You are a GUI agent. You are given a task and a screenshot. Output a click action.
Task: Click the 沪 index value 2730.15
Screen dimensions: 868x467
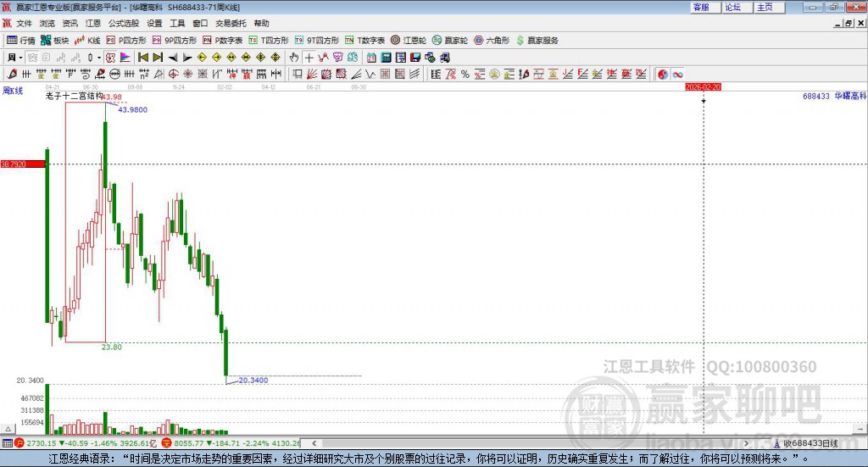(42, 443)
